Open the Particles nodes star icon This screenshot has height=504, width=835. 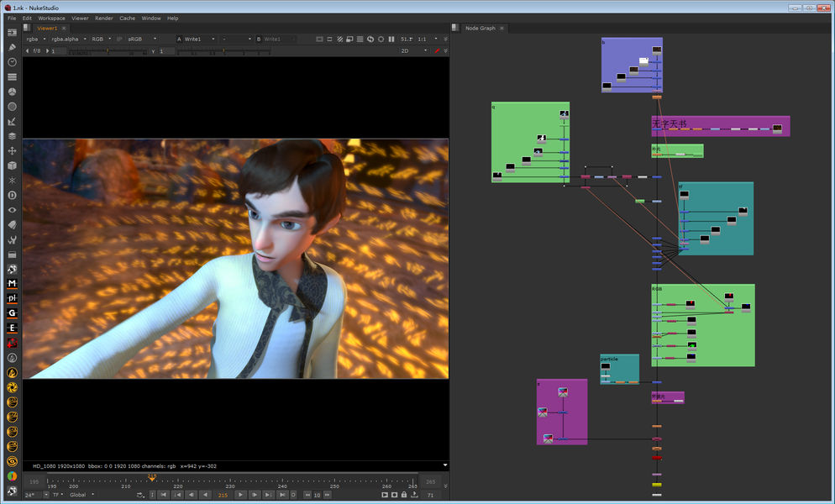12,180
